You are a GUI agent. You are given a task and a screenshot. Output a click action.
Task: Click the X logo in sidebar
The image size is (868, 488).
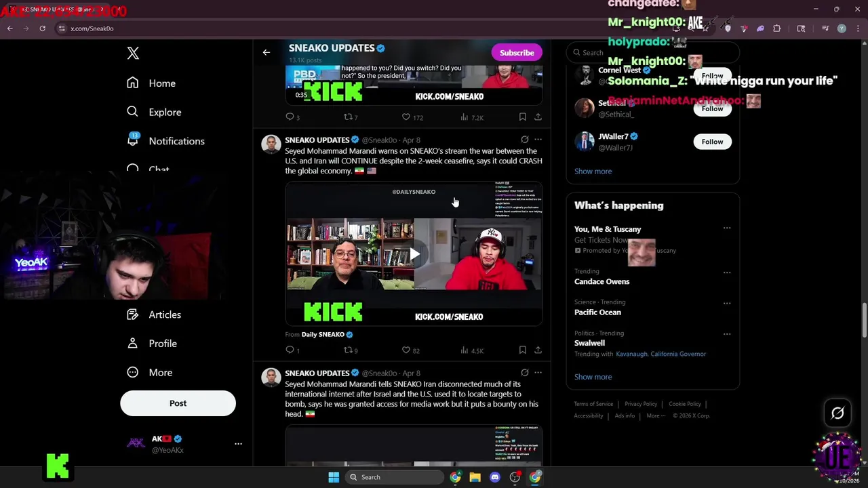click(133, 54)
